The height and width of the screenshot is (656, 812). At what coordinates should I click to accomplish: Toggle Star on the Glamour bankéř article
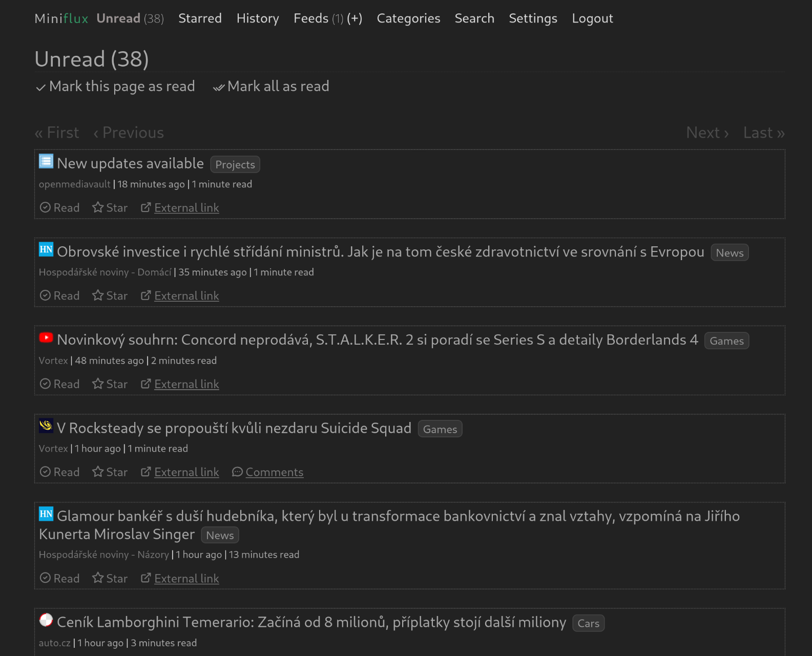(110, 578)
